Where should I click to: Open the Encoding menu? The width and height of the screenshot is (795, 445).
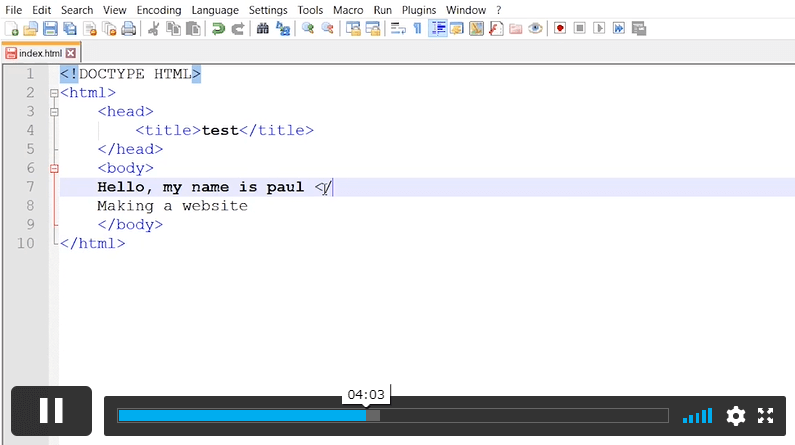point(159,10)
